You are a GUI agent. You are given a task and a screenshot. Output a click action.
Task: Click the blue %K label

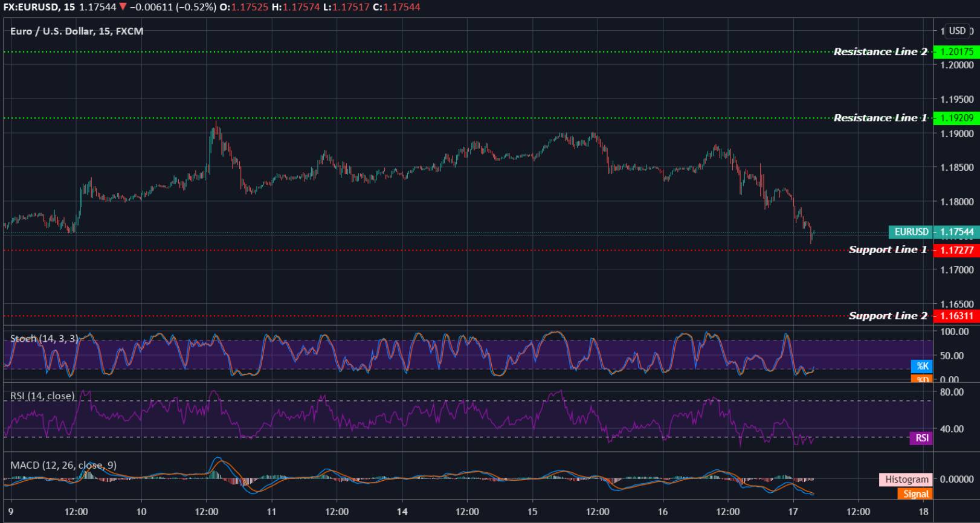pyautogui.click(x=922, y=366)
